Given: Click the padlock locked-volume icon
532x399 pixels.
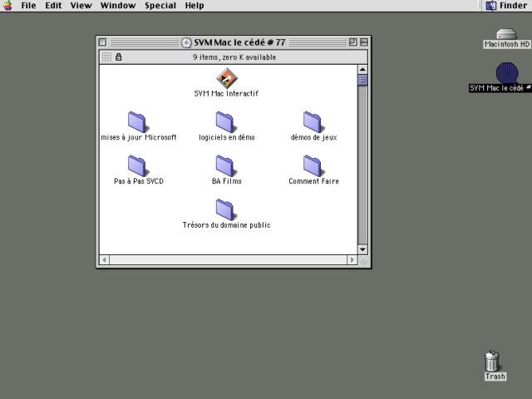Looking at the screenshot, I should [x=118, y=57].
